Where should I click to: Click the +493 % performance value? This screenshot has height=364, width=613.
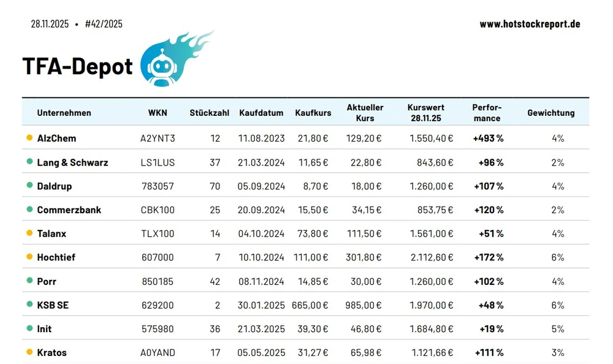click(x=488, y=138)
